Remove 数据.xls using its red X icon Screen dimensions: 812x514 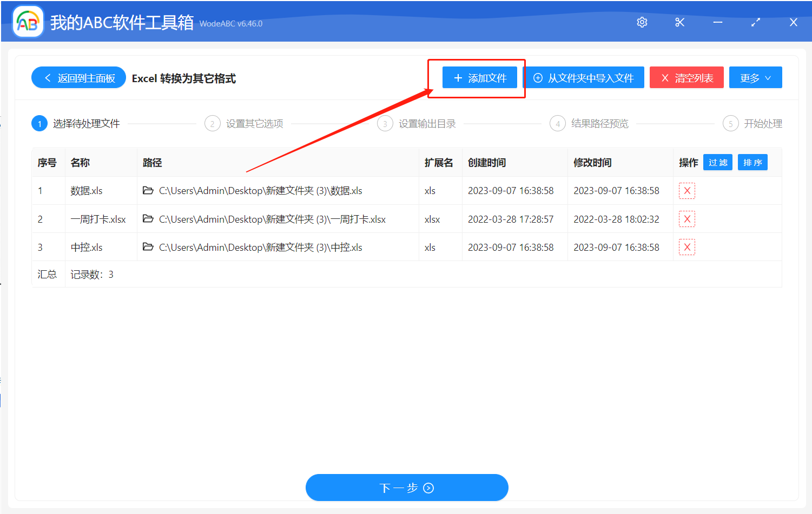686,190
